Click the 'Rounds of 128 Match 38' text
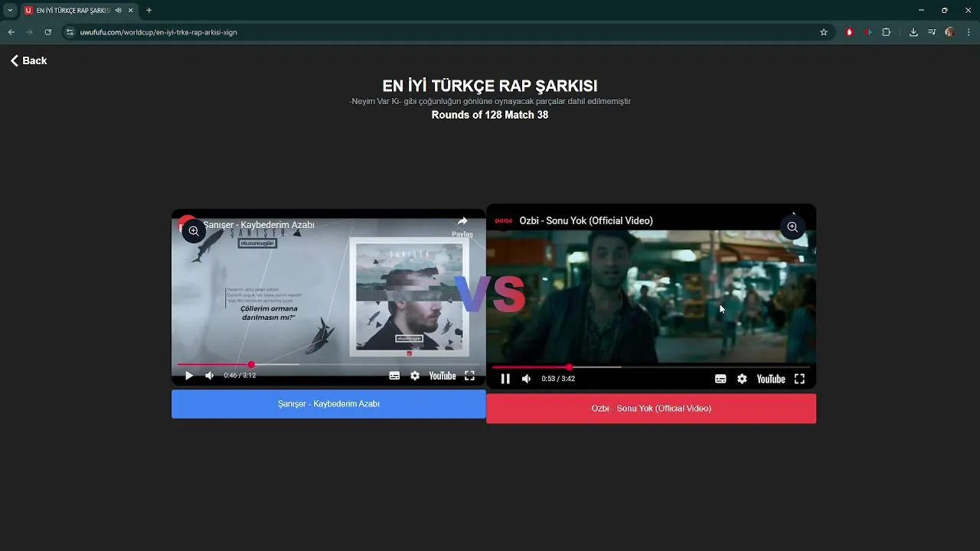This screenshot has width=980, height=551. (490, 115)
